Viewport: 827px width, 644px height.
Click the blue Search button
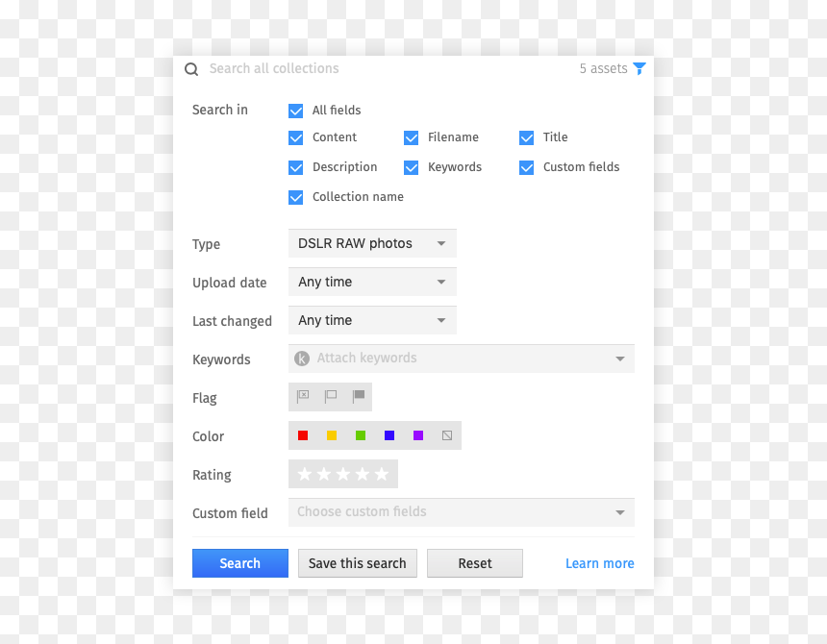click(x=240, y=563)
